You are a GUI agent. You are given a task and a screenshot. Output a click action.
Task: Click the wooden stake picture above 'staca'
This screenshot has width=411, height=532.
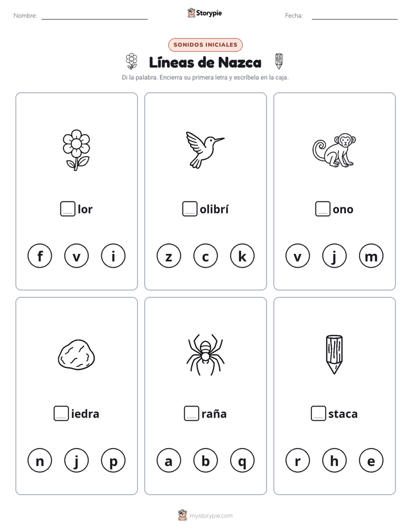(334, 355)
